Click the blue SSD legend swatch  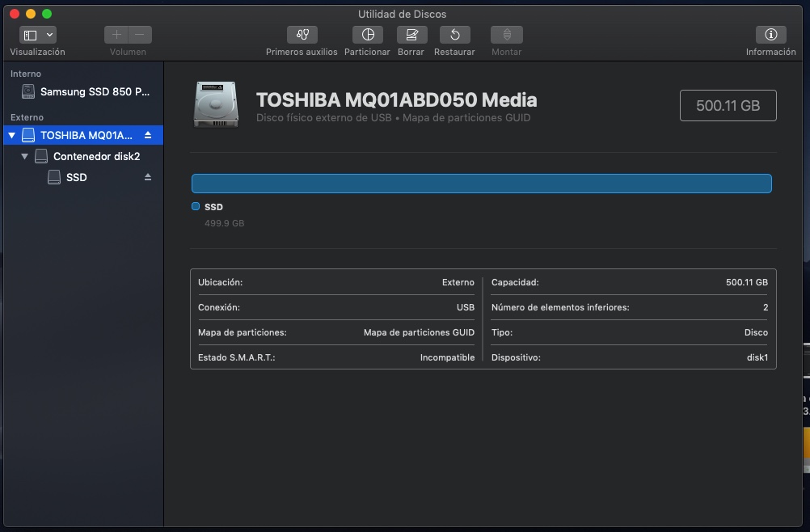click(196, 207)
